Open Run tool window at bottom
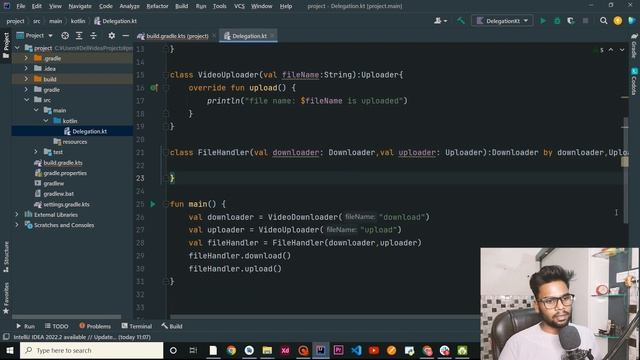The width and height of the screenshot is (640, 360). [25, 326]
